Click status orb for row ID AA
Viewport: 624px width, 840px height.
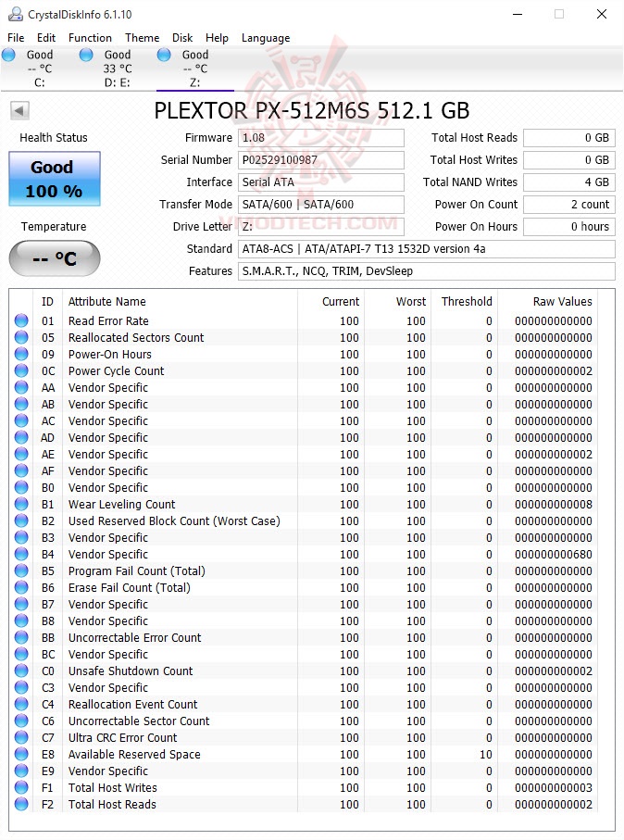pos(21,387)
